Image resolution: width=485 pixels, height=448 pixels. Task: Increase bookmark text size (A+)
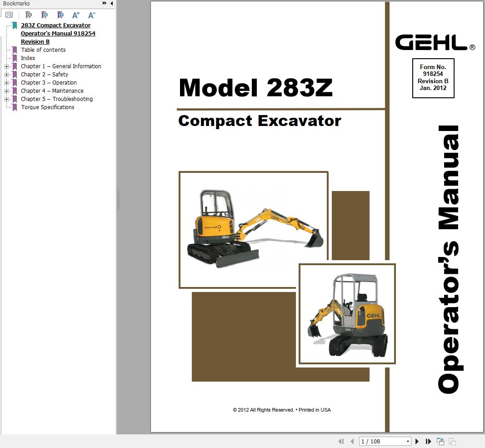[76, 15]
